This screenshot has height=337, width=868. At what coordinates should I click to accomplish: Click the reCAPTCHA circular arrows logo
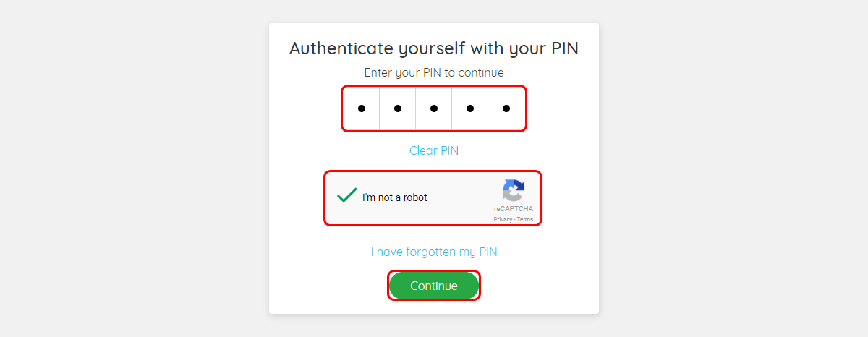[514, 190]
